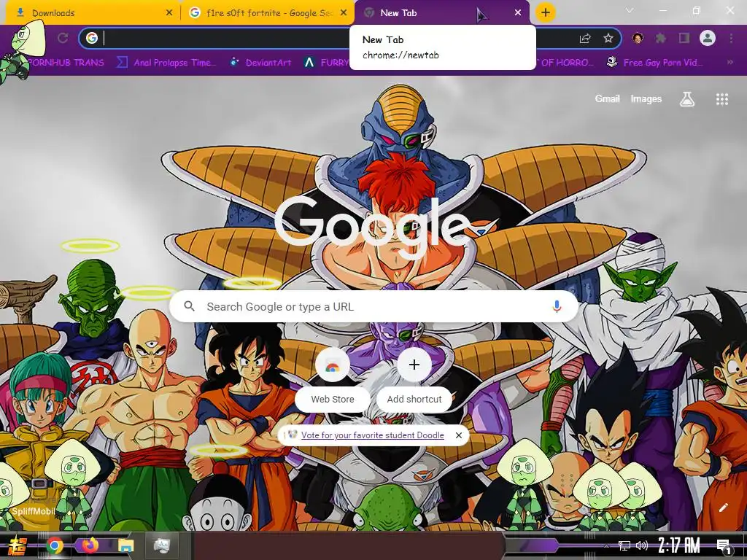
Task: Start voice search microphone
Action: point(557,306)
